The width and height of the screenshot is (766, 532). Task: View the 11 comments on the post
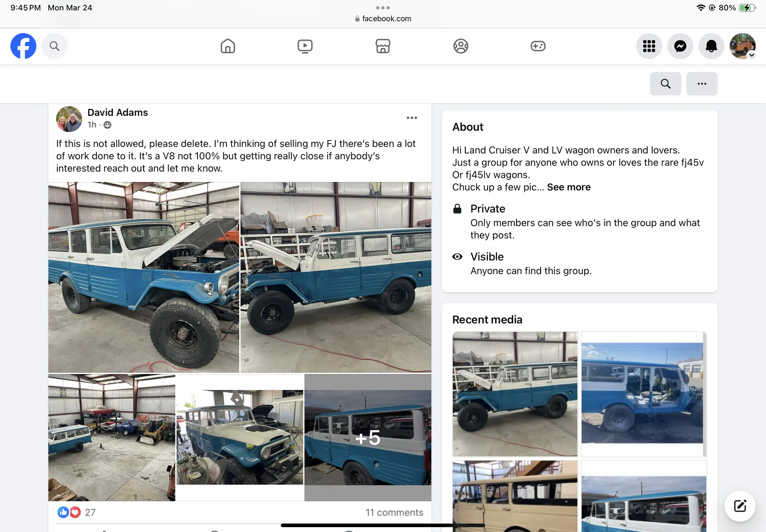(x=394, y=512)
